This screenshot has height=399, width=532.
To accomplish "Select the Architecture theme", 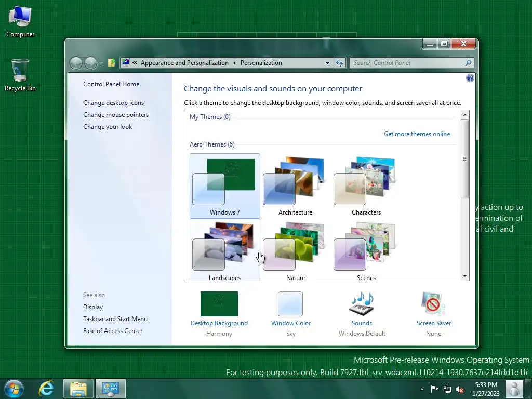I will tap(296, 186).
